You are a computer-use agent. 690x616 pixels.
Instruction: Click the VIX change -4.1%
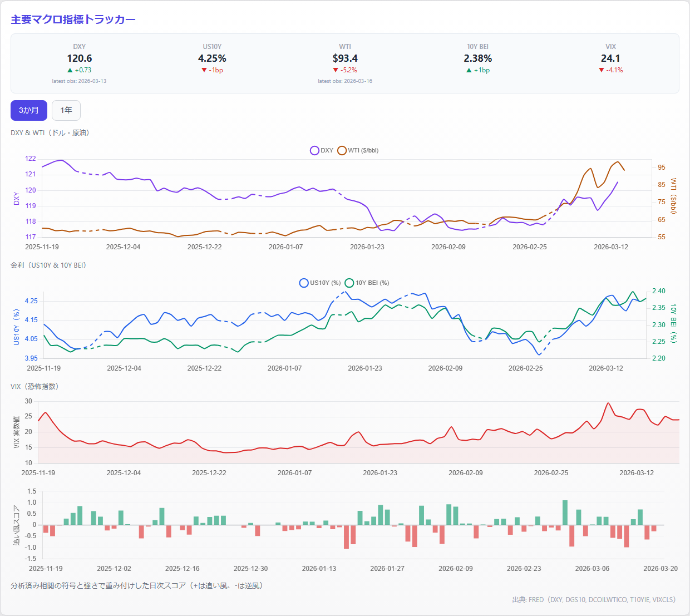(610, 70)
